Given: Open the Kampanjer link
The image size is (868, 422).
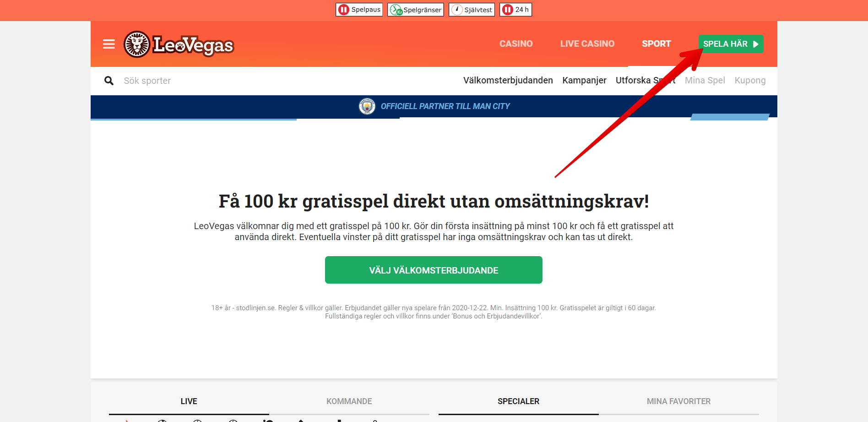Looking at the screenshot, I should tap(585, 80).
